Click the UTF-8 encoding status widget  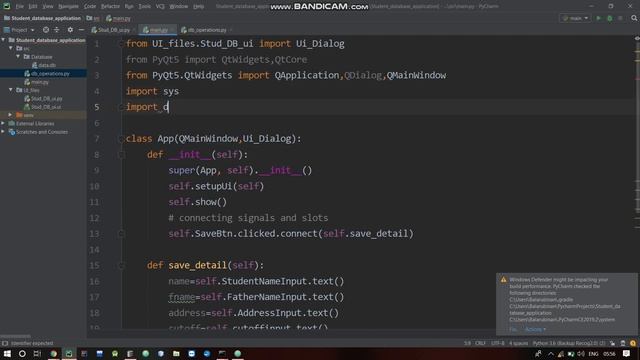(498, 343)
